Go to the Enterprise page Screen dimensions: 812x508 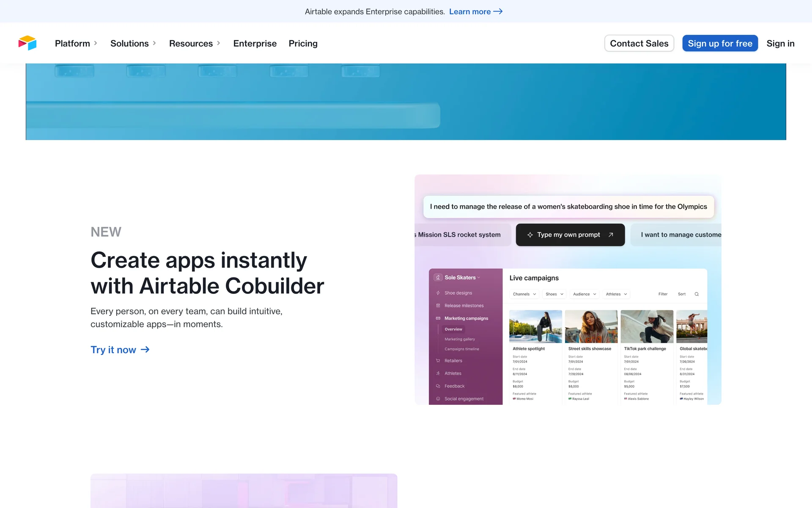click(255, 43)
